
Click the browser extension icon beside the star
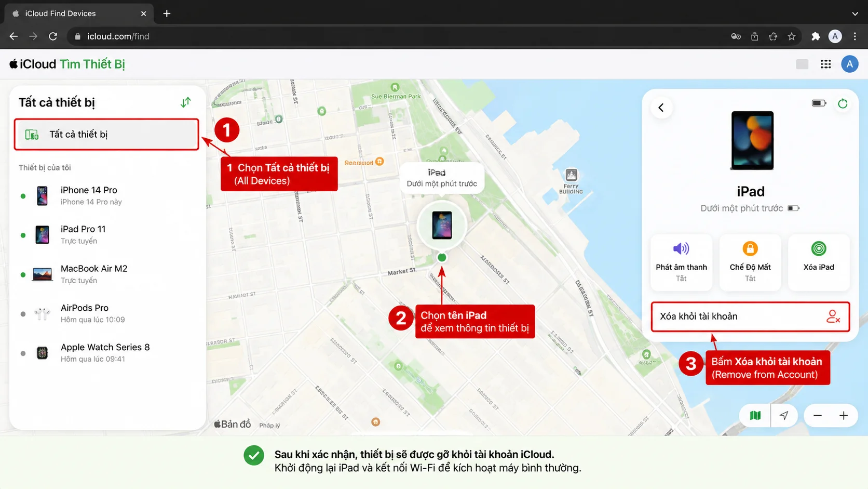(773, 36)
